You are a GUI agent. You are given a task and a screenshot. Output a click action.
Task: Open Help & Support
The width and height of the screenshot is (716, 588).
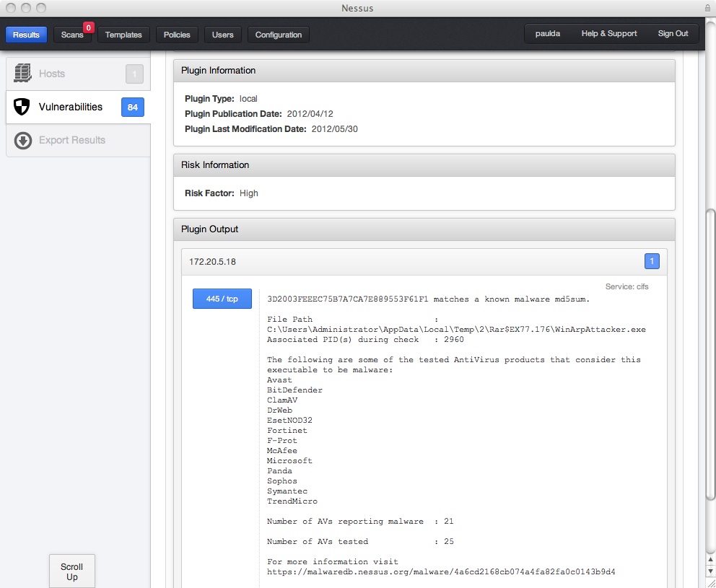click(608, 33)
